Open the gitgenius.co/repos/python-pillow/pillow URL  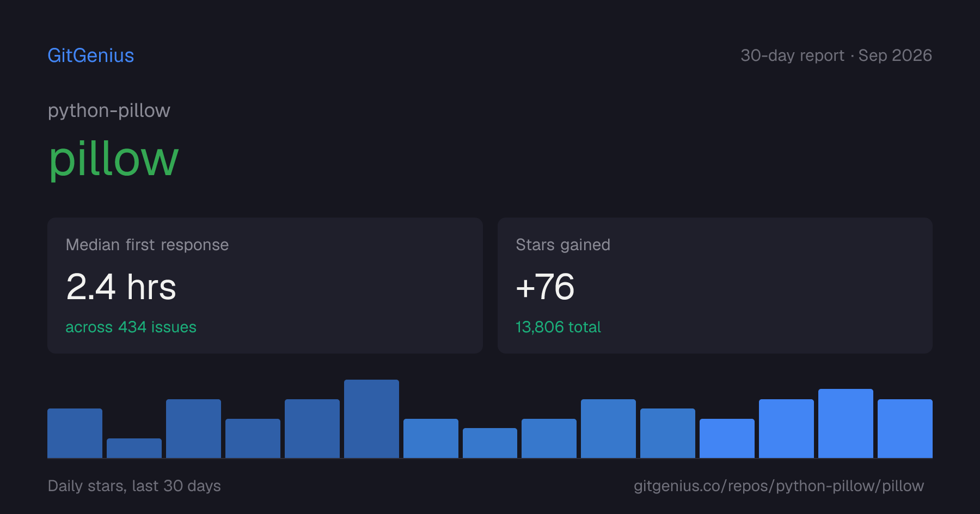(x=779, y=486)
